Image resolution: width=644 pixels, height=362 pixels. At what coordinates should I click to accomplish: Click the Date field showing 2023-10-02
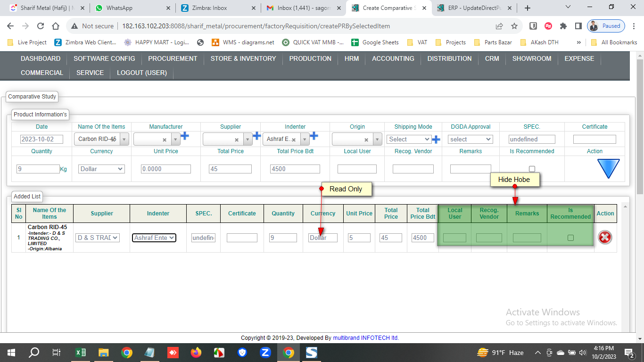(41, 140)
